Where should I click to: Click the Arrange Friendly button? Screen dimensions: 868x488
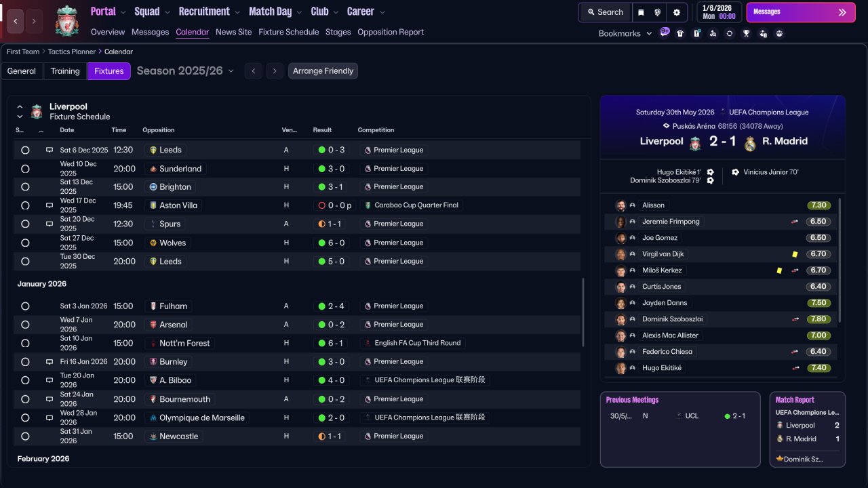pos(323,71)
